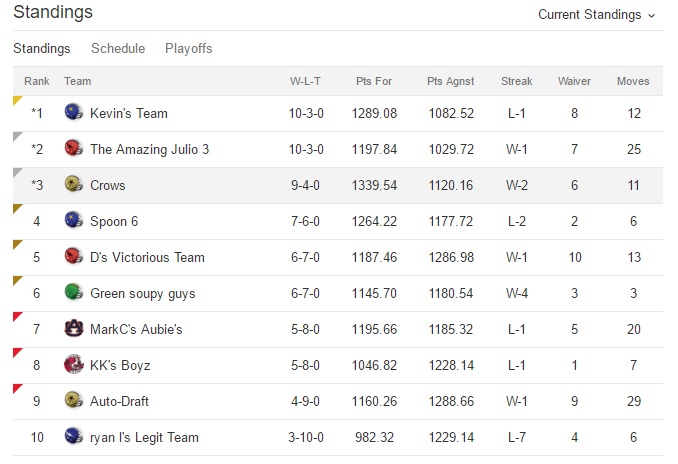678x464 pixels.
Task: Open the Current Standings dropdown
Action: tap(597, 15)
